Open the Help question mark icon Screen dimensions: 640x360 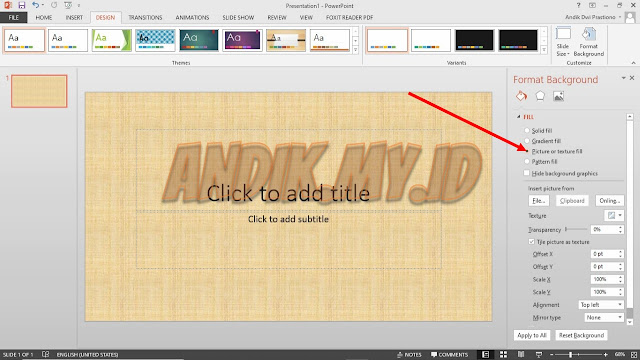tap(578, 5)
